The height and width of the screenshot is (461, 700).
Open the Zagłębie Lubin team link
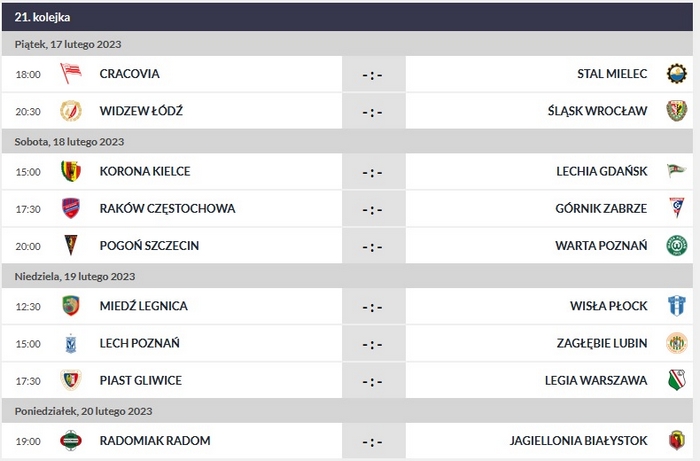click(601, 344)
